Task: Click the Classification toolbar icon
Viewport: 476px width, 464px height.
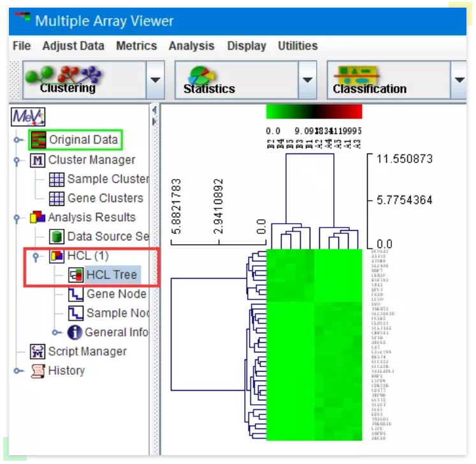Action: 369,80
